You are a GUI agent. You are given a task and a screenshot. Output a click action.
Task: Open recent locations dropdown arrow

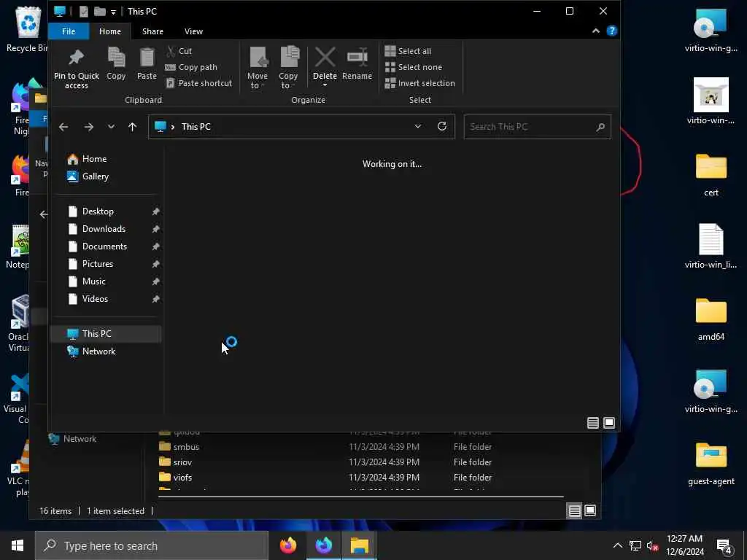coord(111,127)
